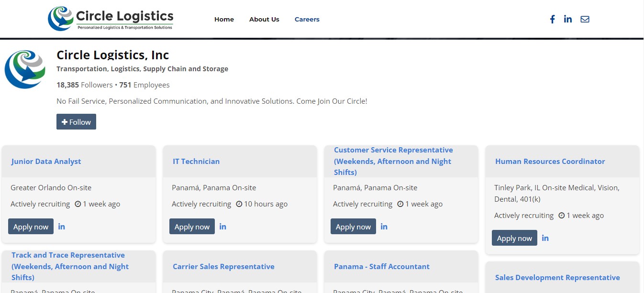Viewport: 644px width, 293px height.
Task: Click the 751 Employees count text
Action: click(144, 85)
